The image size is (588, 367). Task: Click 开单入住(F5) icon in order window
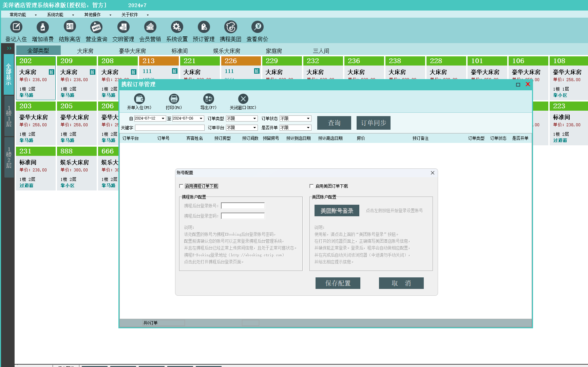139,99
